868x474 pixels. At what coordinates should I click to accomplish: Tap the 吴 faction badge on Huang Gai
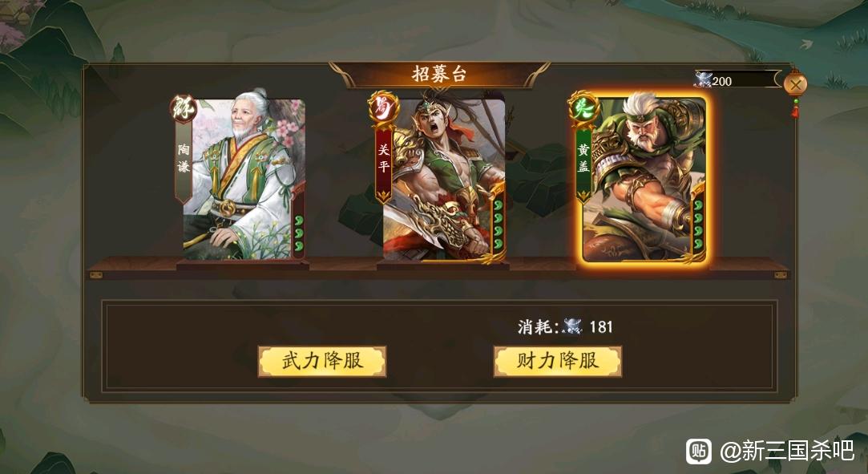pyautogui.click(x=583, y=107)
